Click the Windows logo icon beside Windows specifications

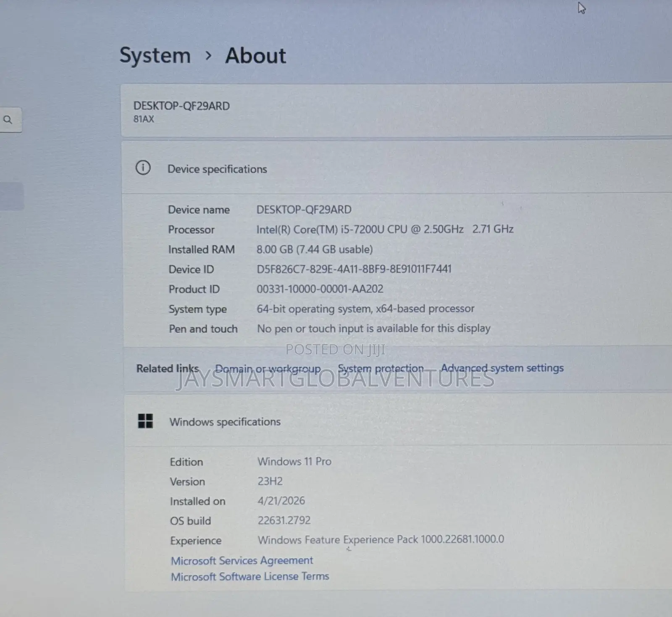point(145,421)
